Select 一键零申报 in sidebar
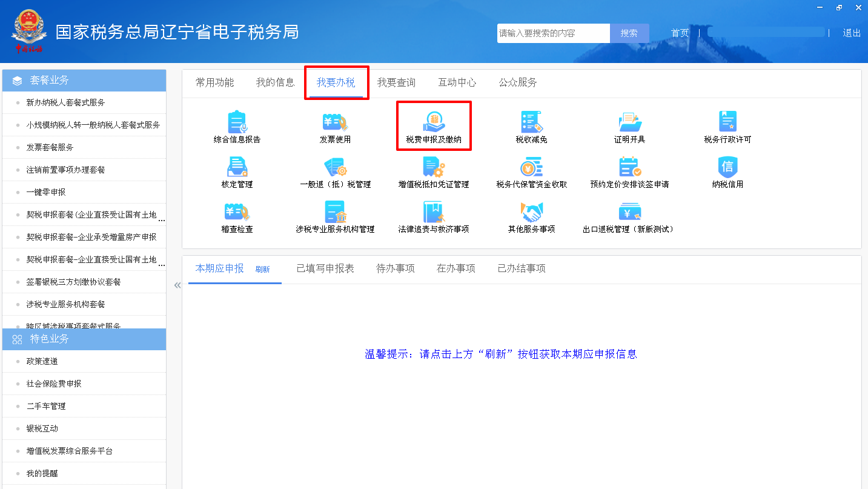 pos(46,192)
